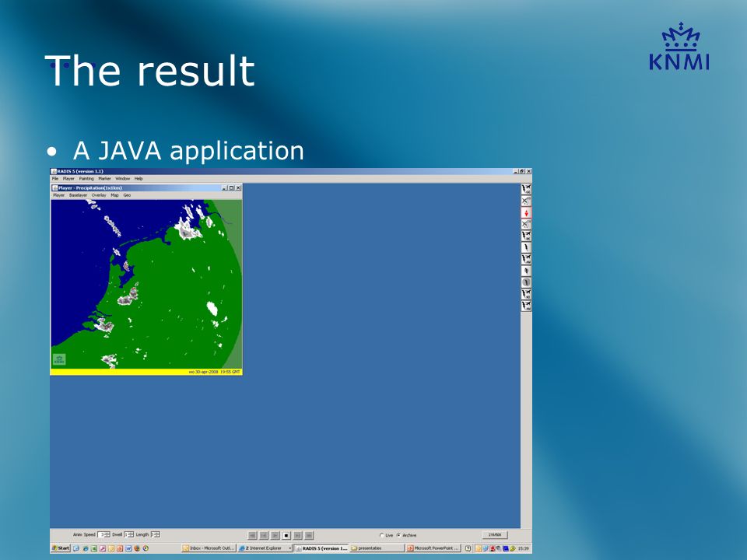
Task: Open the Painting menu
Action: click(86, 179)
